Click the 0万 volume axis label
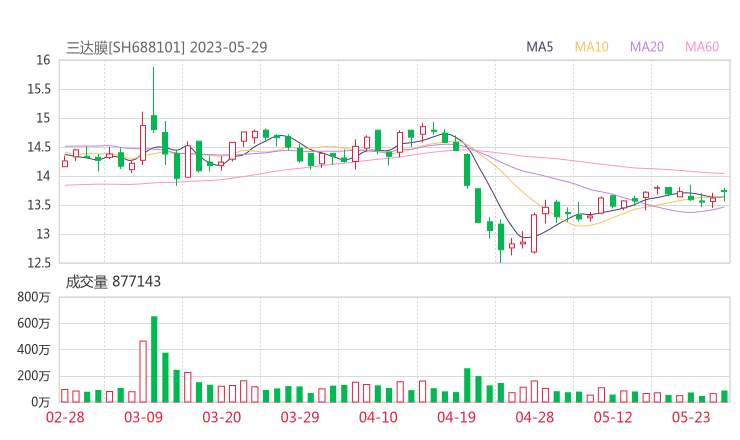This screenshot has height=440, width=740. point(41,402)
